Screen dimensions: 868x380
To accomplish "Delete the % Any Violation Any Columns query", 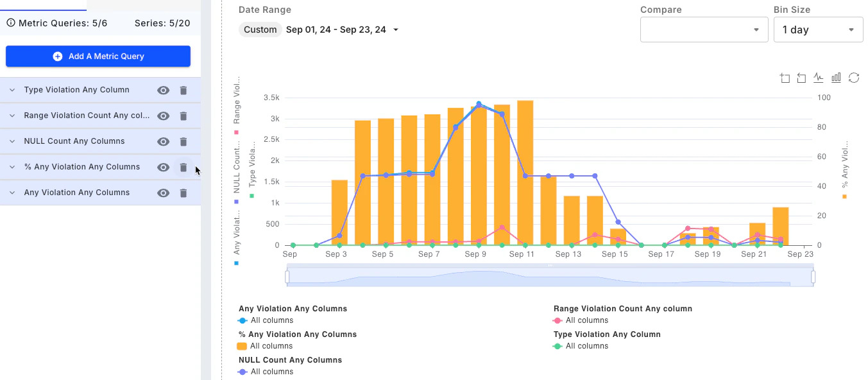I will point(183,168).
